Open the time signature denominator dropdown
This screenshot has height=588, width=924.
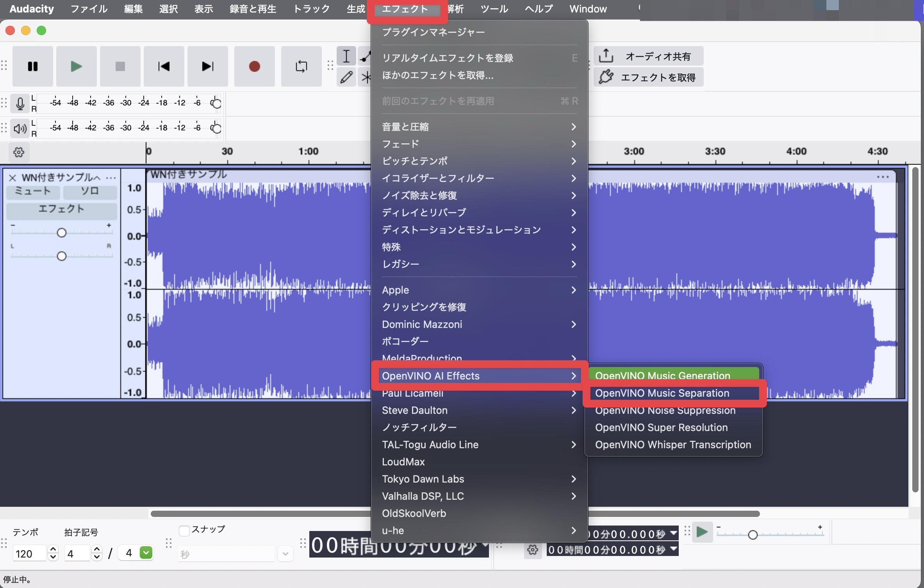(x=146, y=553)
